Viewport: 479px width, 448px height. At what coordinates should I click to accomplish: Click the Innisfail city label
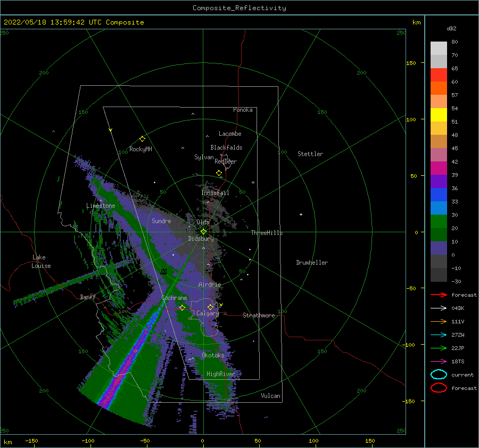(x=215, y=193)
